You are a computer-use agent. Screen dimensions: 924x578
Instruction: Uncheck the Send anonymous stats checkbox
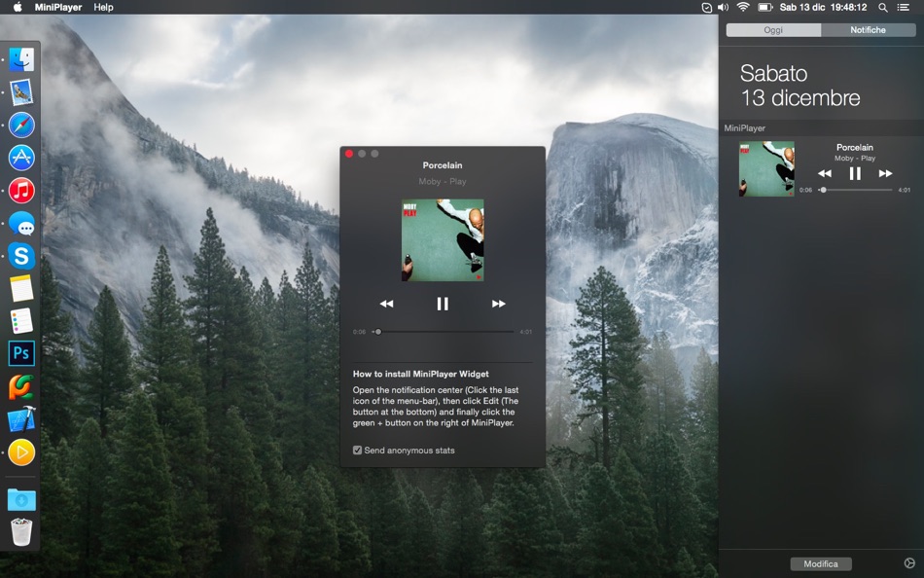pyautogui.click(x=358, y=450)
